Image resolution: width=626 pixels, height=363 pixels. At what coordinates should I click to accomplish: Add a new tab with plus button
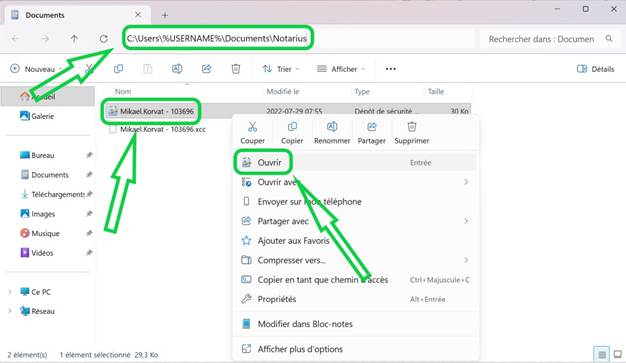point(164,15)
